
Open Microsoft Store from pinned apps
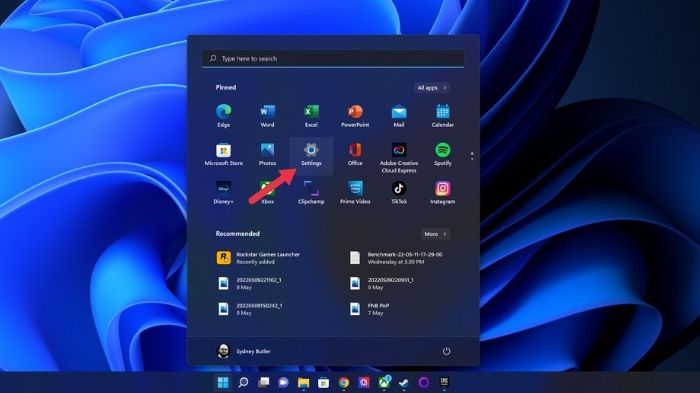pyautogui.click(x=224, y=154)
